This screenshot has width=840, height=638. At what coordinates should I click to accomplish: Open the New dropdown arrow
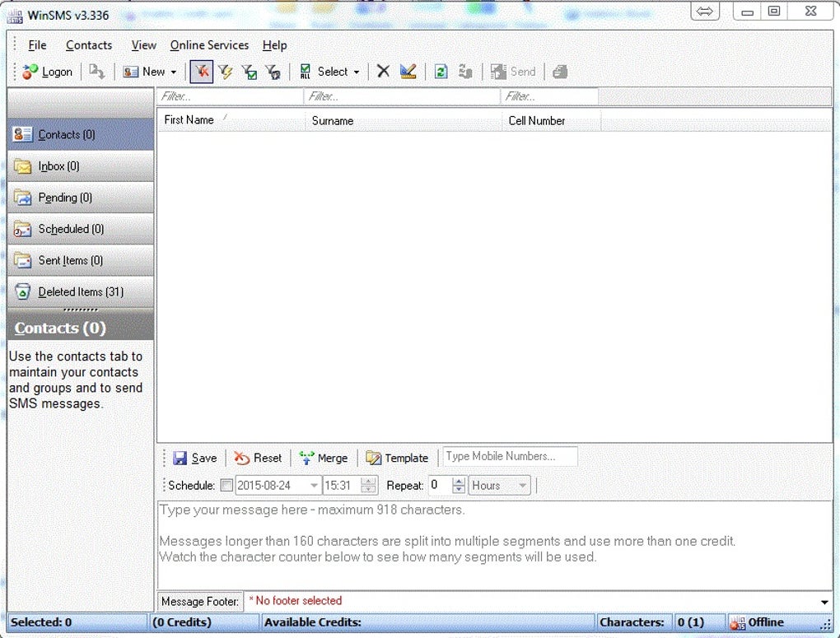(x=174, y=72)
